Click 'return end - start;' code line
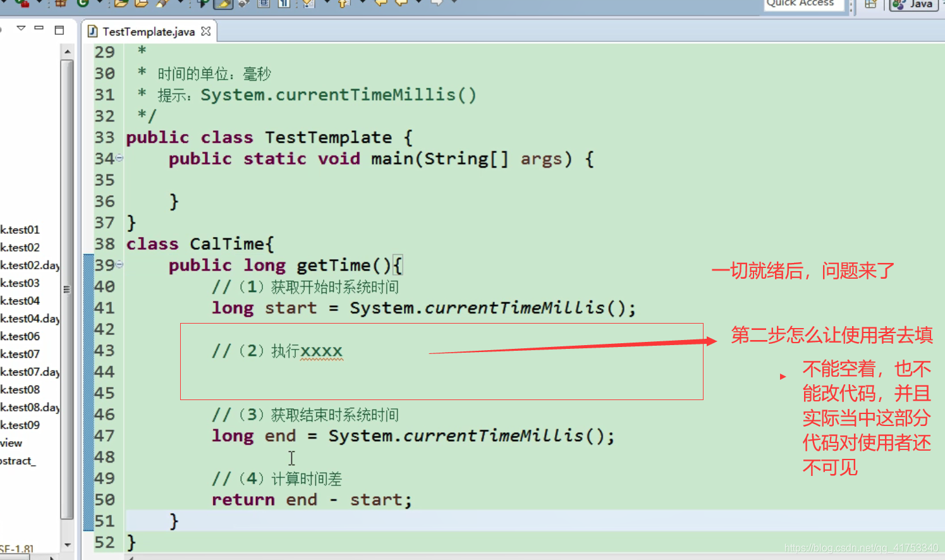This screenshot has height=560, width=945. (312, 500)
